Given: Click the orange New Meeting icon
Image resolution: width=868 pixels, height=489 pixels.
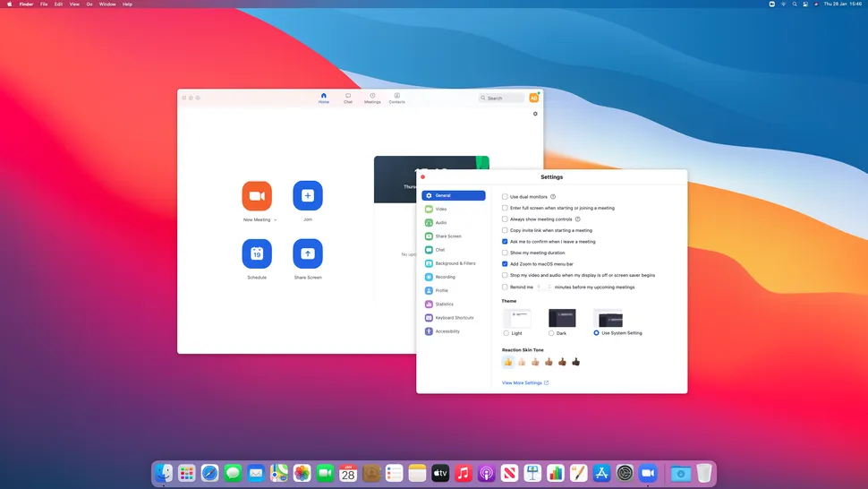Looking at the screenshot, I should pyautogui.click(x=257, y=195).
